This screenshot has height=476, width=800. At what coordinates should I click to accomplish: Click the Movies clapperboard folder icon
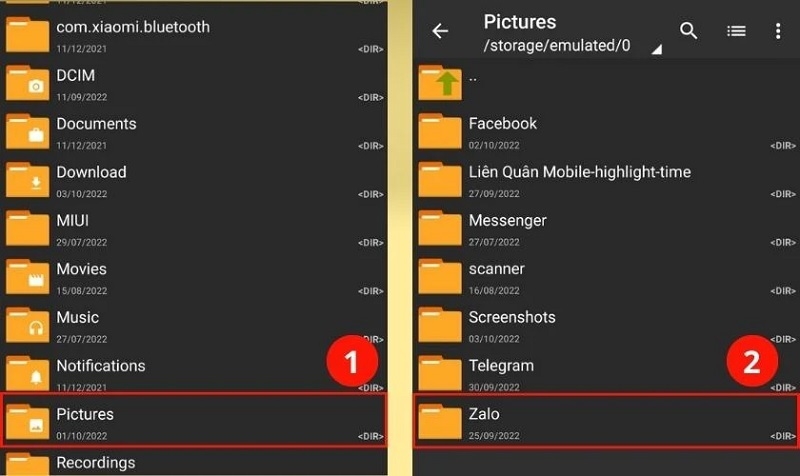coord(28,277)
